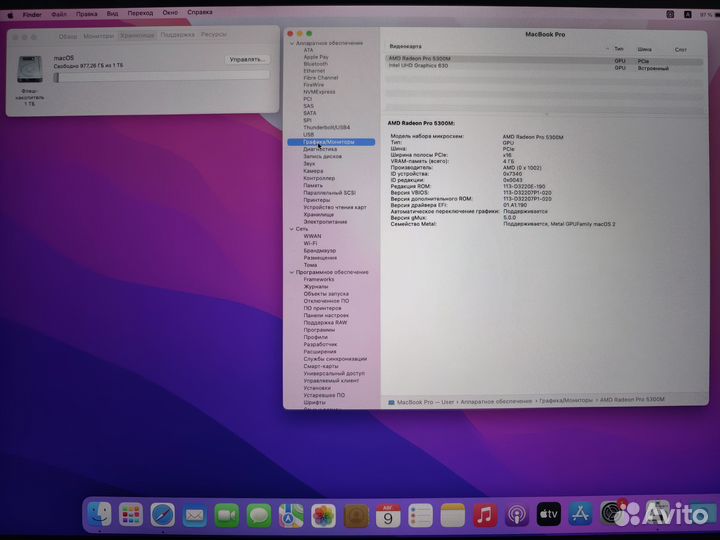Switch to the Поддержка tab

tap(178, 35)
